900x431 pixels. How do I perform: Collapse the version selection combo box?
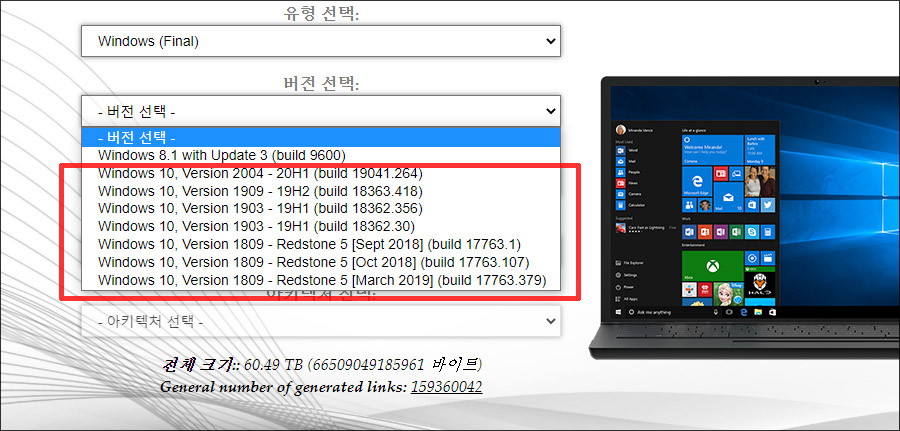click(x=320, y=111)
